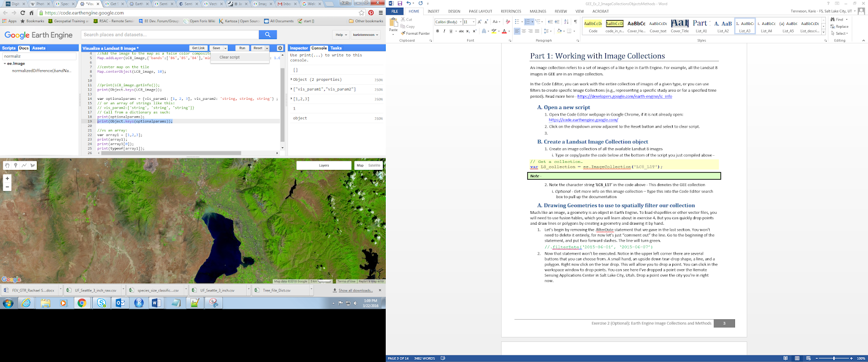Viewport: 868px width, 362px height.
Task: Open Outlook from the taskbar
Action: [x=120, y=303]
